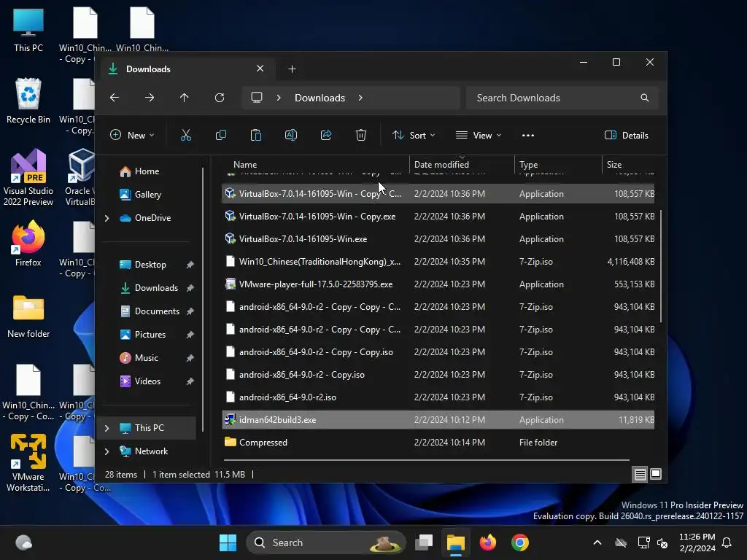Open Firefox desktop shortcut
Image resolution: width=747 pixels, height=560 pixels.
[28, 243]
